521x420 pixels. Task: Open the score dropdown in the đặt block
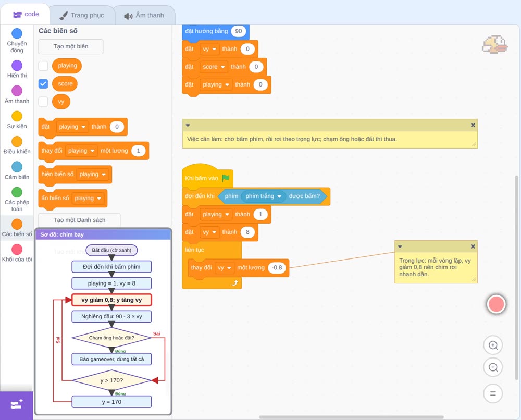(x=214, y=67)
